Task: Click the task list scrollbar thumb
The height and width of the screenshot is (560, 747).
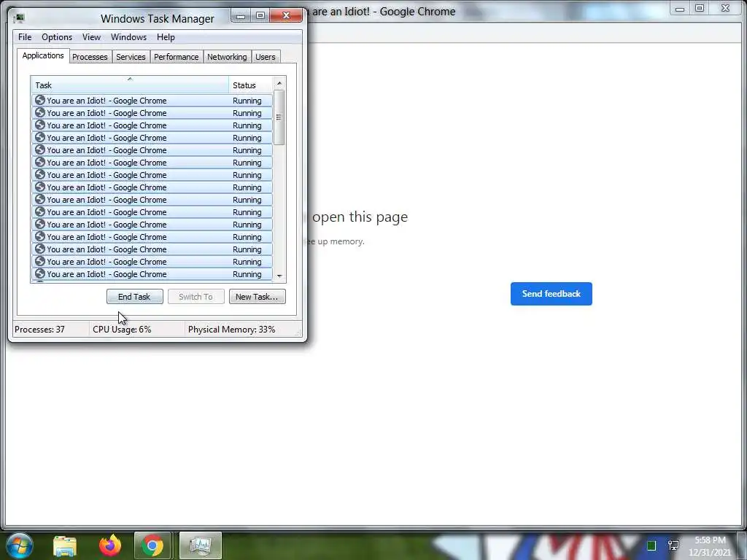Action: click(279, 117)
